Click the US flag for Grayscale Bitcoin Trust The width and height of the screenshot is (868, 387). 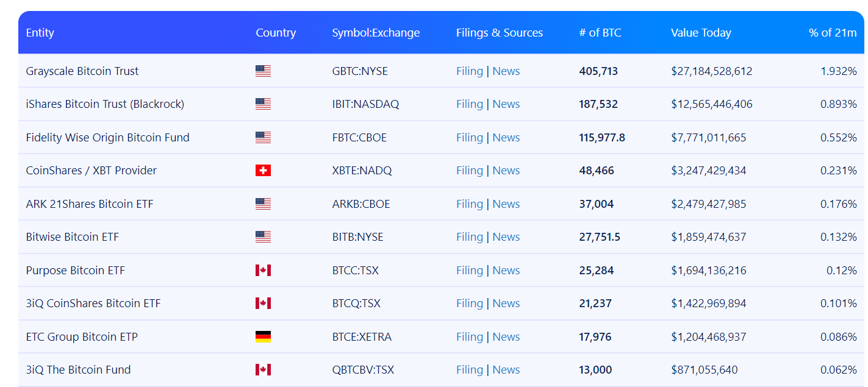point(263,71)
